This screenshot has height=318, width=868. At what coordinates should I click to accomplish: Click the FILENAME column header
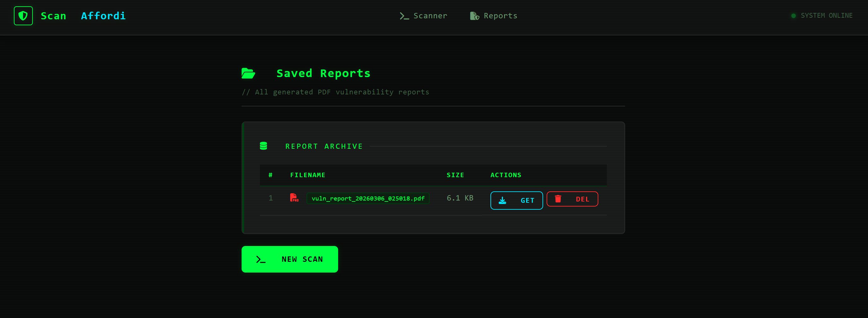click(x=308, y=175)
